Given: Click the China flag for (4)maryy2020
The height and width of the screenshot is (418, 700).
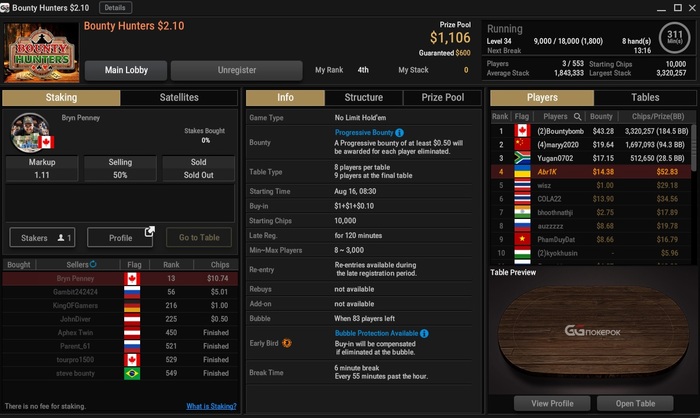Looking at the screenshot, I should point(522,144).
